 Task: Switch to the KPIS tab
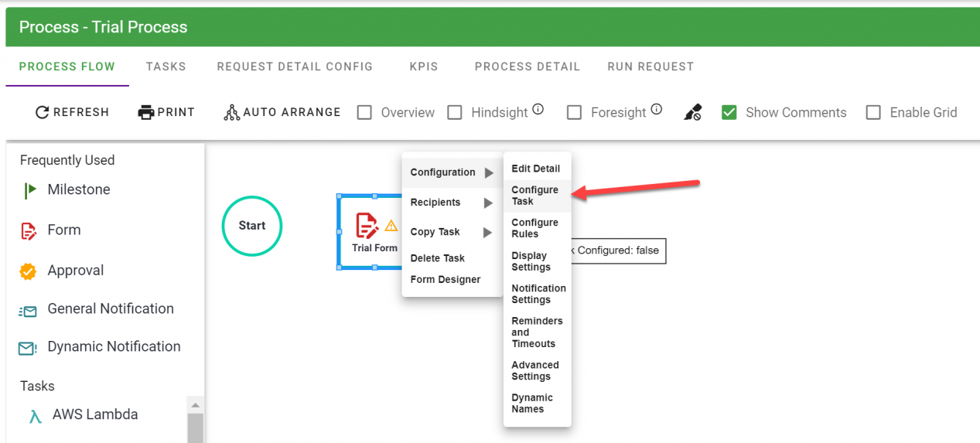[424, 66]
